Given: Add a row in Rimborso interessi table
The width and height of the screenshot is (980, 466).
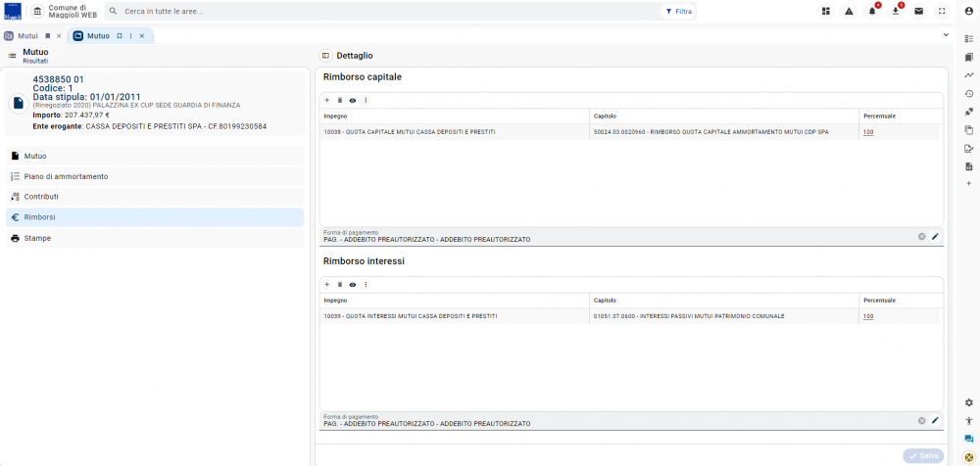Looking at the screenshot, I should (327, 284).
